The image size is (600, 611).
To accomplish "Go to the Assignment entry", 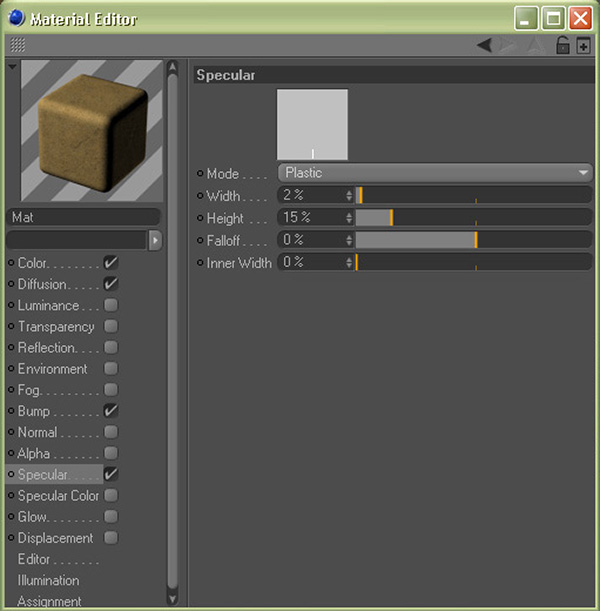I will tap(49, 601).
